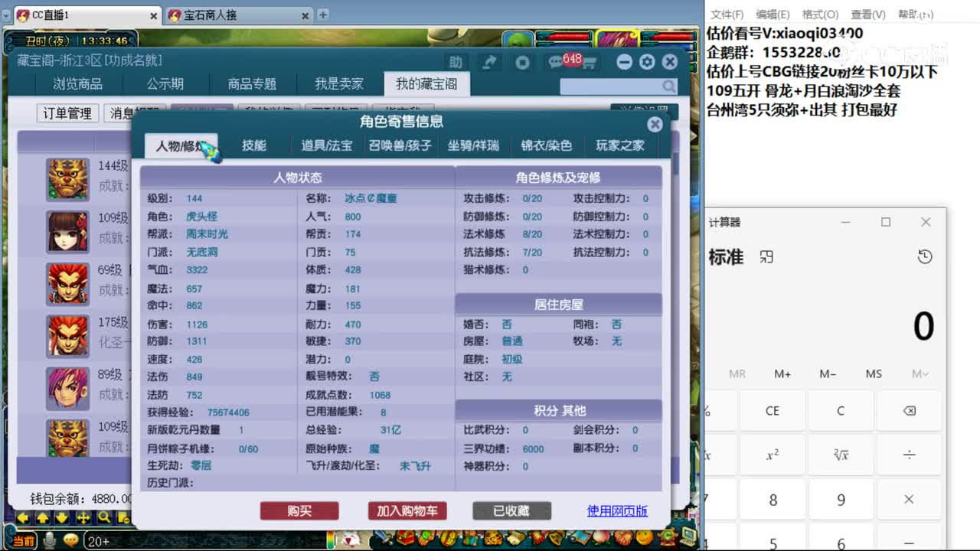Open the settings gear on the CBG window
Image resolution: width=980 pixels, height=551 pixels.
pos(647,62)
